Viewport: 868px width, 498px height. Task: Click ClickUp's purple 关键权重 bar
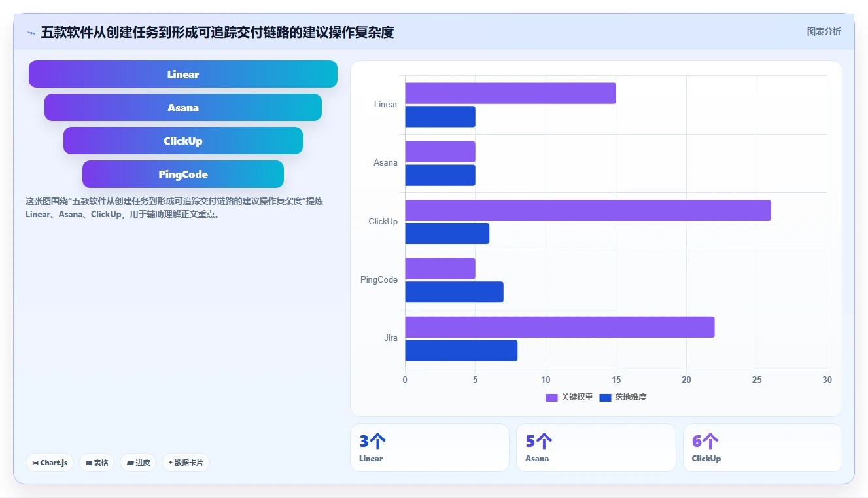588,210
